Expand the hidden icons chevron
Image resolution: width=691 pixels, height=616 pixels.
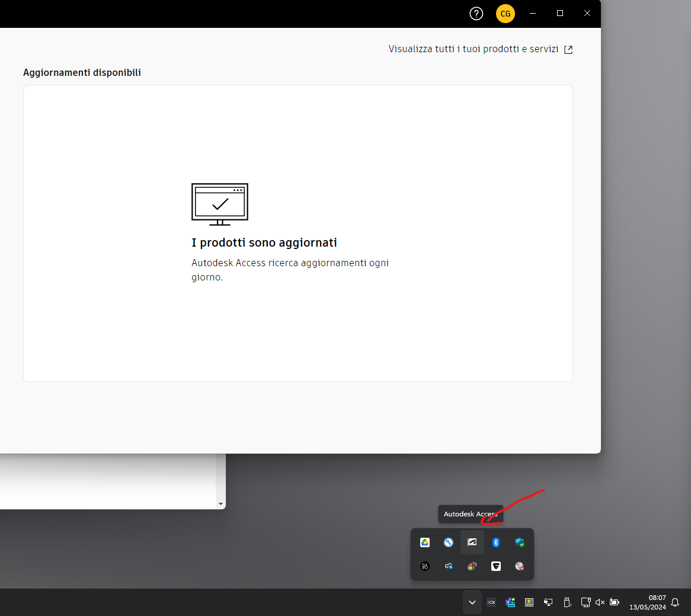click(472, 602)
